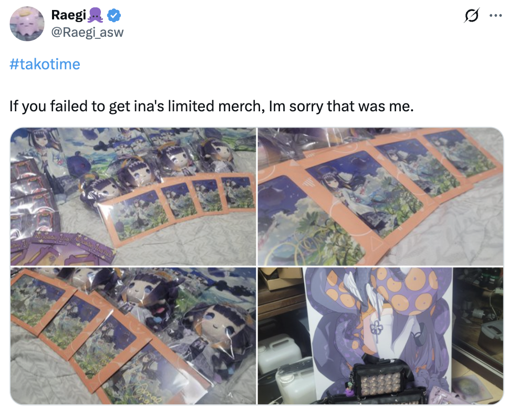Open photo of plush dolls lined behind cards
The image size is (518, 420).
(133, 196)
